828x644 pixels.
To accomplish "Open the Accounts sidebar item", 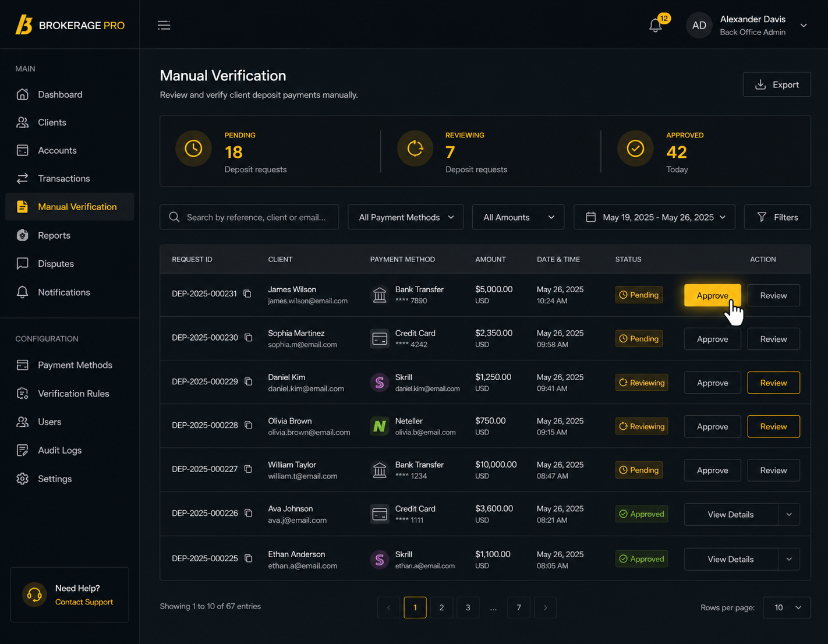I will [70, 150].
